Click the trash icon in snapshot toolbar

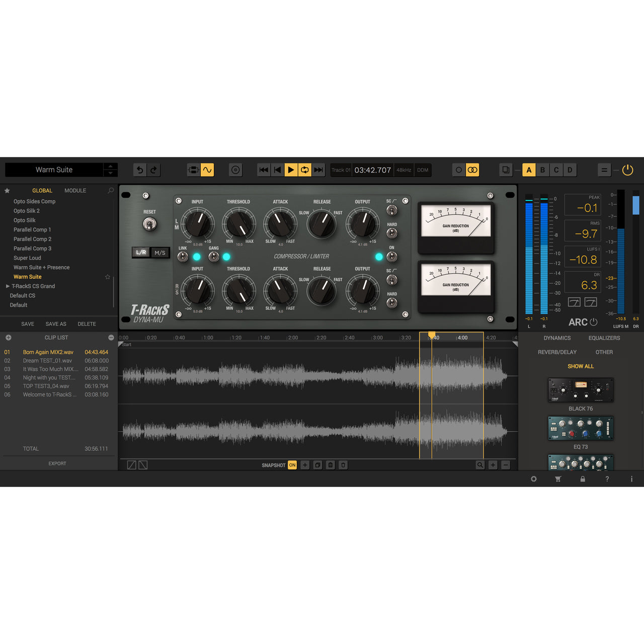[x=343, y=465]
